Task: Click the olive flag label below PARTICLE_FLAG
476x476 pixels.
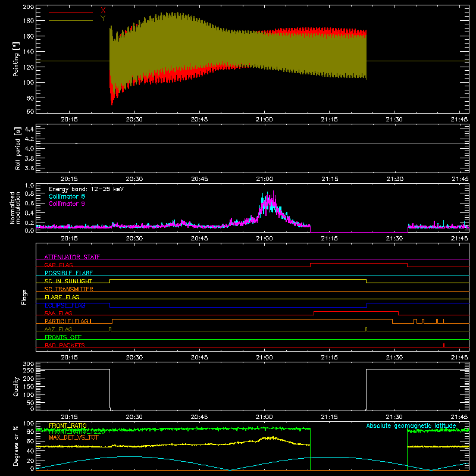Action: click(58, 329)
